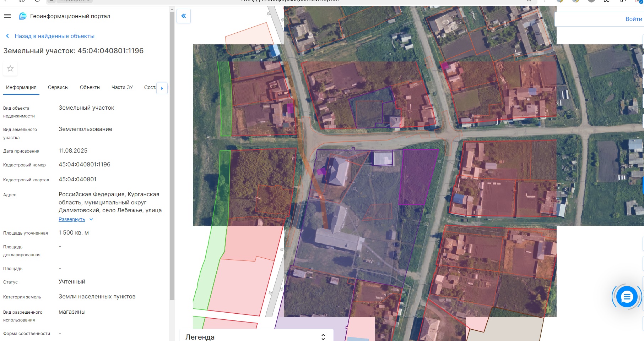Click the Войти login button

click(x=633, y=19)
